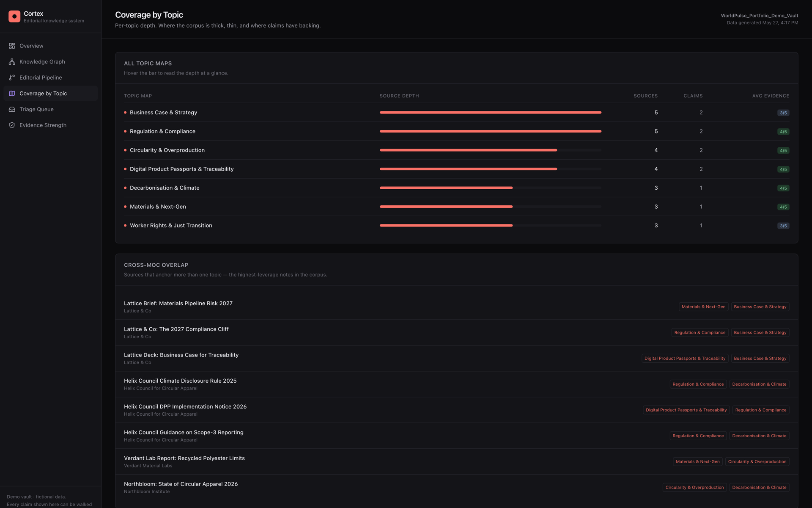Click Regulation & Compliance tag on DPP Implementation row
Screen dimensions: 812x508
[761, 410]
